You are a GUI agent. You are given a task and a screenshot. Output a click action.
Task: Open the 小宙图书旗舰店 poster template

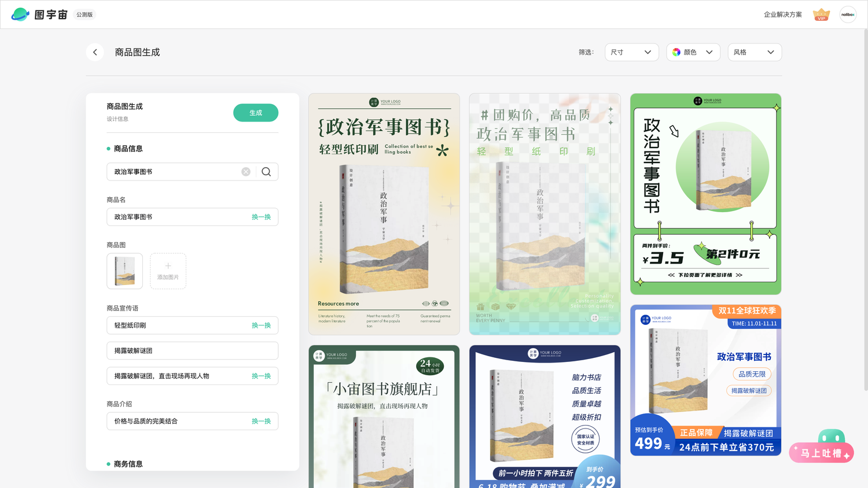[384, 416]
